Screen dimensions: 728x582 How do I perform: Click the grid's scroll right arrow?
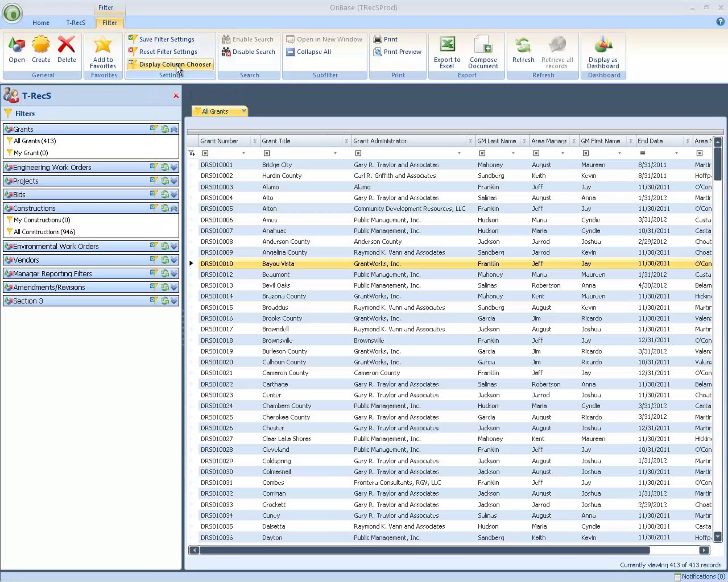[704, 550]
